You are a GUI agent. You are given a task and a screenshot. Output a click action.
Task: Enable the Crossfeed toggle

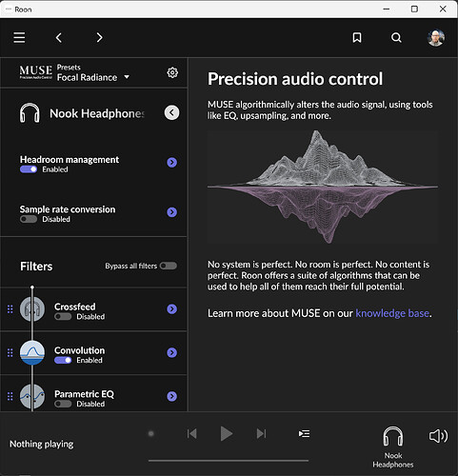pyautogui.click(x=63, y=316)
